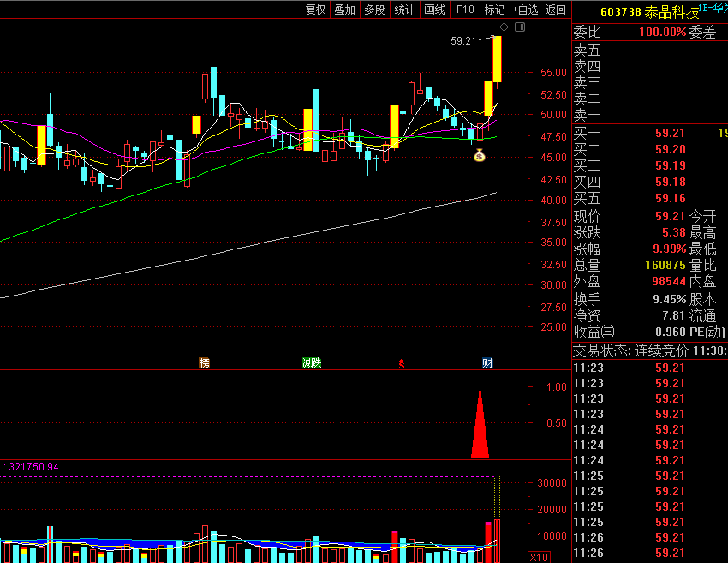
Task: Select the 多股 multi-stock view
Action: pos(374,9)
